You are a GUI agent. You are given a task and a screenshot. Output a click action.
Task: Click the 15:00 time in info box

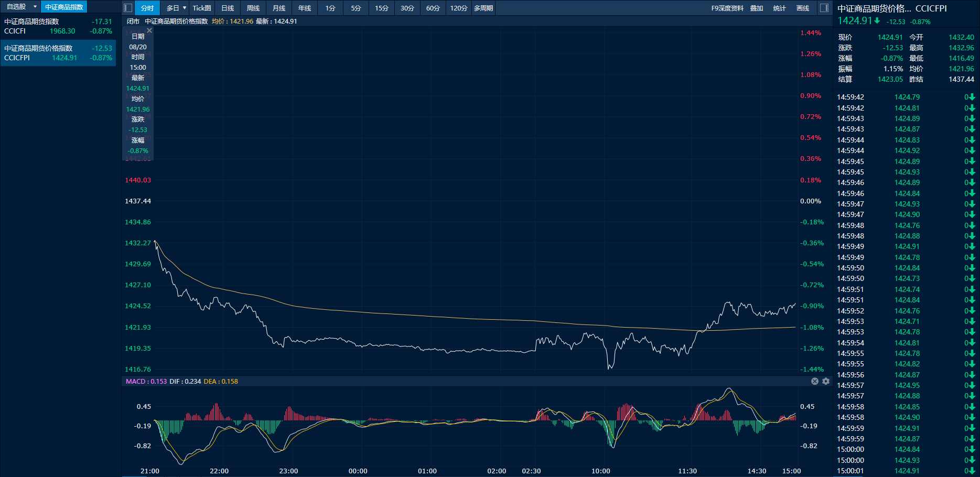tap(138, 67)
